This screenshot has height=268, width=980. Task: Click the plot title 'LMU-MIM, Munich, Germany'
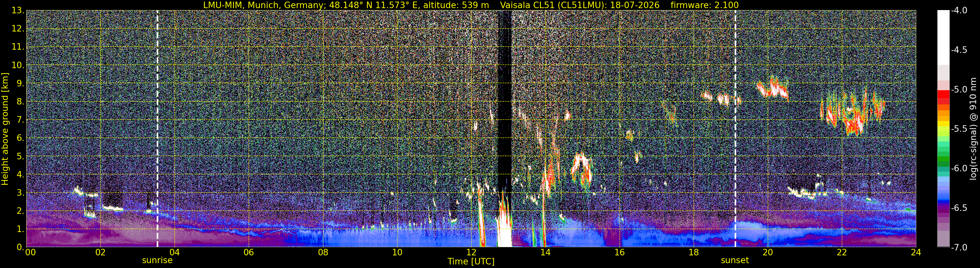tap(264, 5)
